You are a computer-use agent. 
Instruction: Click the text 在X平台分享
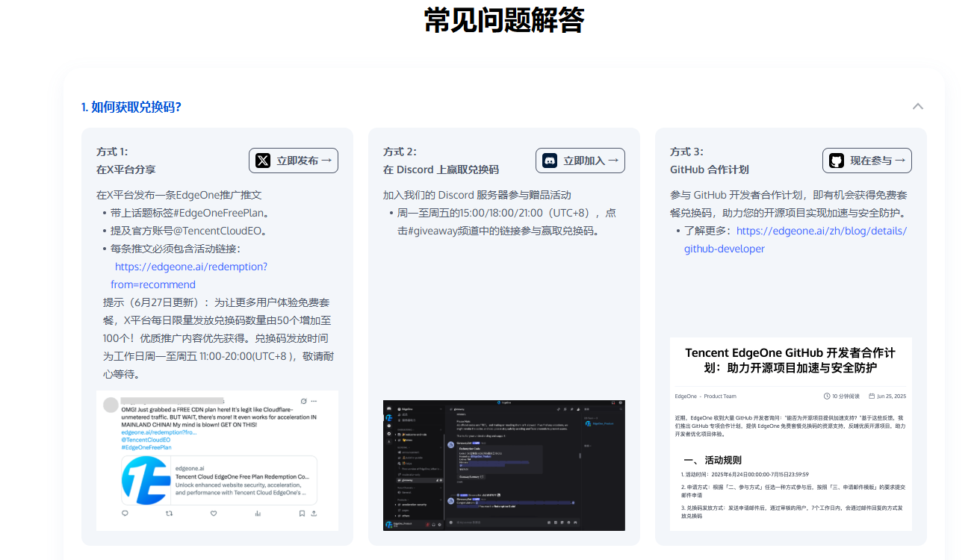point(126,169)
